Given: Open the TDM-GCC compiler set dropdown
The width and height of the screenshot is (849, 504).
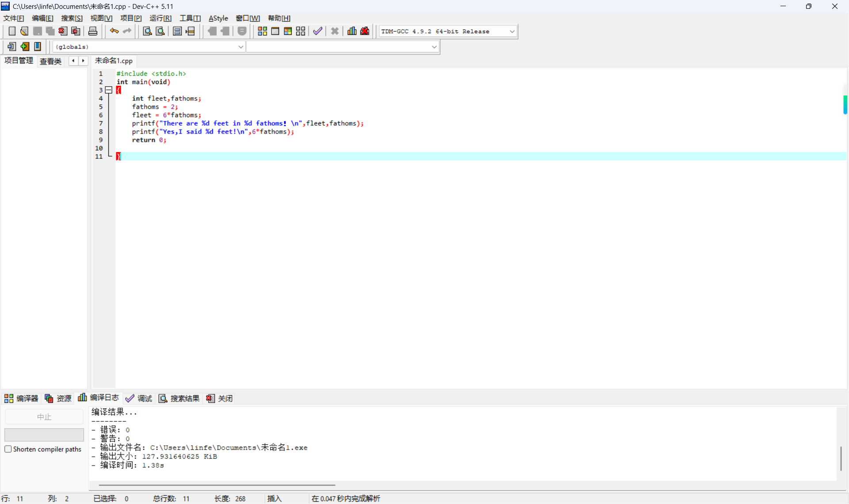Looking at the screenshot, I should pyautogui.click(x=512, y=31).
